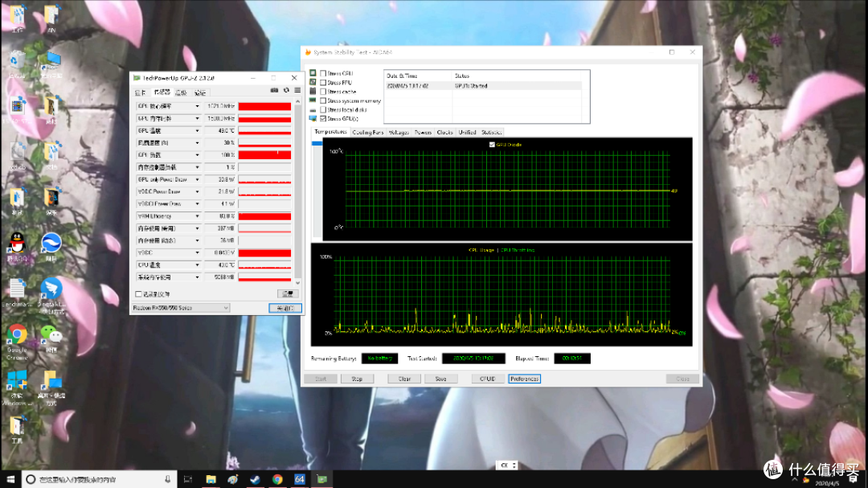This screenshot has height=488, width=868.
Task: Click the Stop button in AIDA64
Action: click(357, 379)
